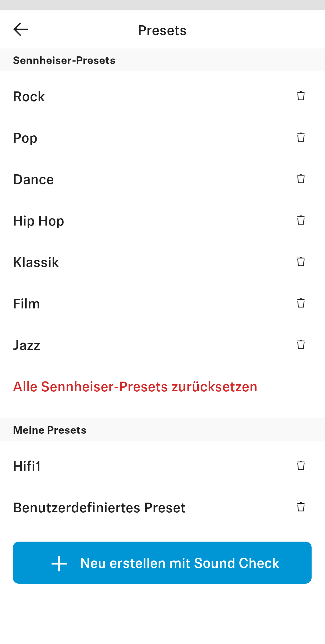Select the Dance preset
This screenshot has width=325, height=644.
click(x=34, y=180)
